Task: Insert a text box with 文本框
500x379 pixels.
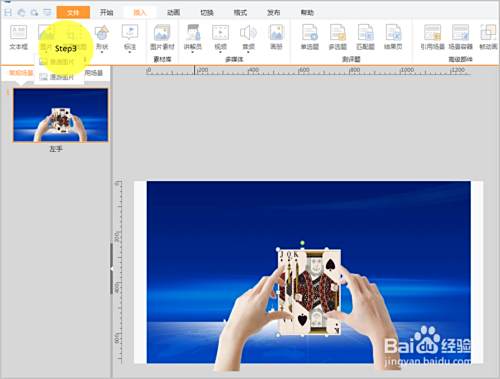Action: click(x=19, y=37)
